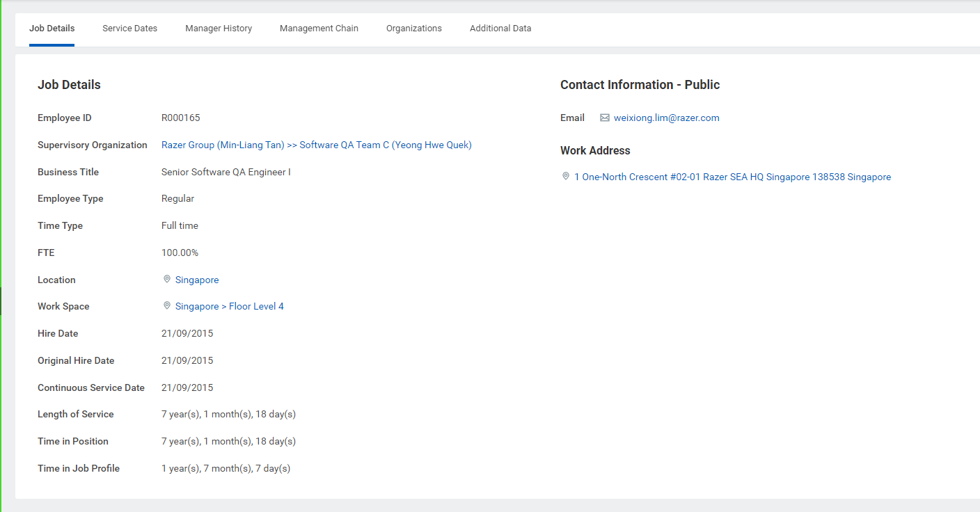Click the Job Details section heading

[69, 85]
